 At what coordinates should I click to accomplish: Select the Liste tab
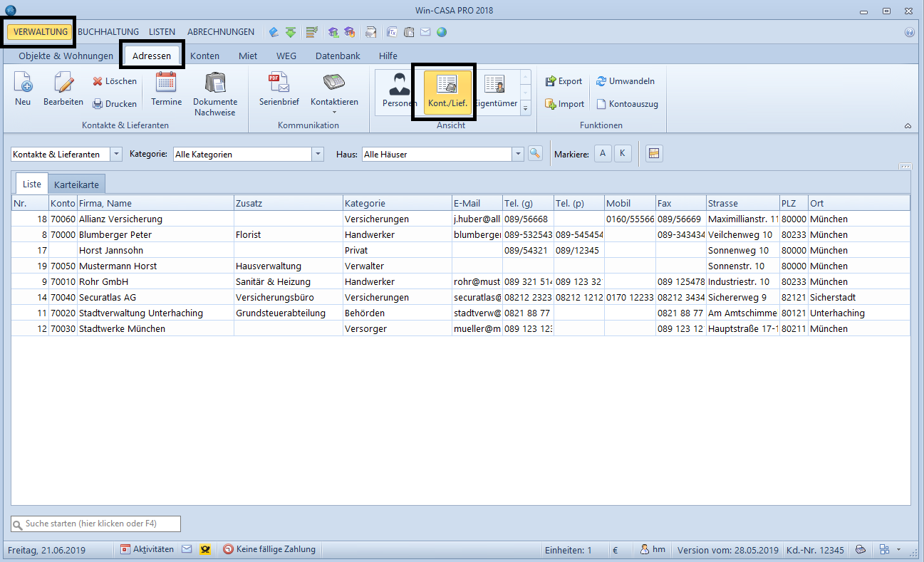32,184
